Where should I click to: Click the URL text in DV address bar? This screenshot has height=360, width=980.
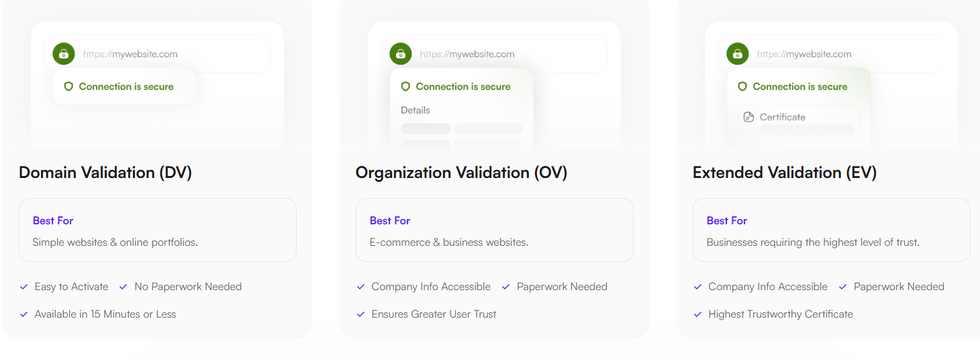tap(130, 54)
